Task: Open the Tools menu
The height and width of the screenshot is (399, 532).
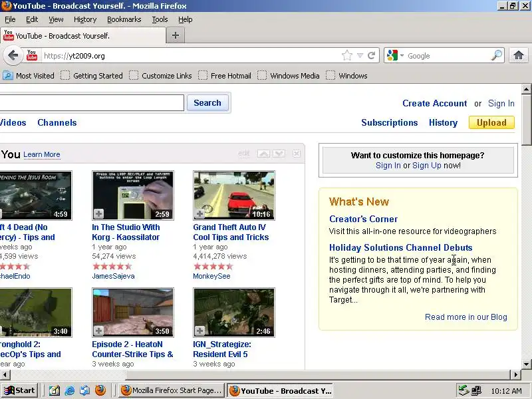Action: click(160, 19)
